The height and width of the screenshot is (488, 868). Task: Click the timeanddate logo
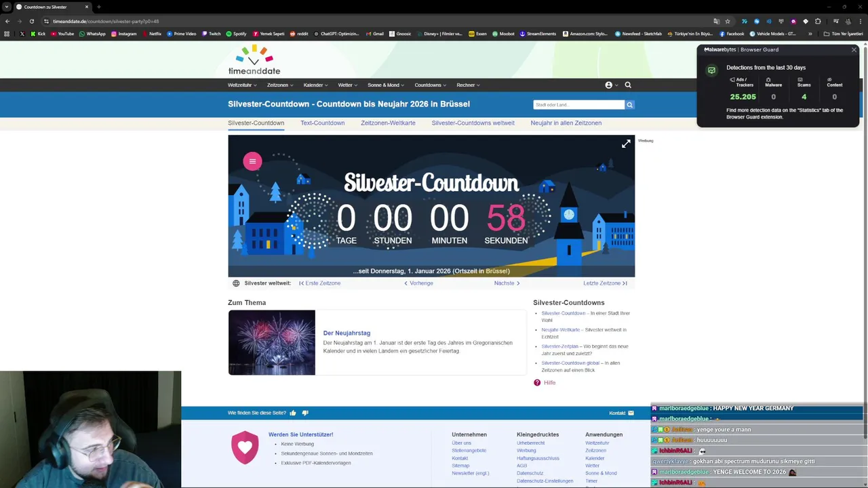tap(254, 60)
